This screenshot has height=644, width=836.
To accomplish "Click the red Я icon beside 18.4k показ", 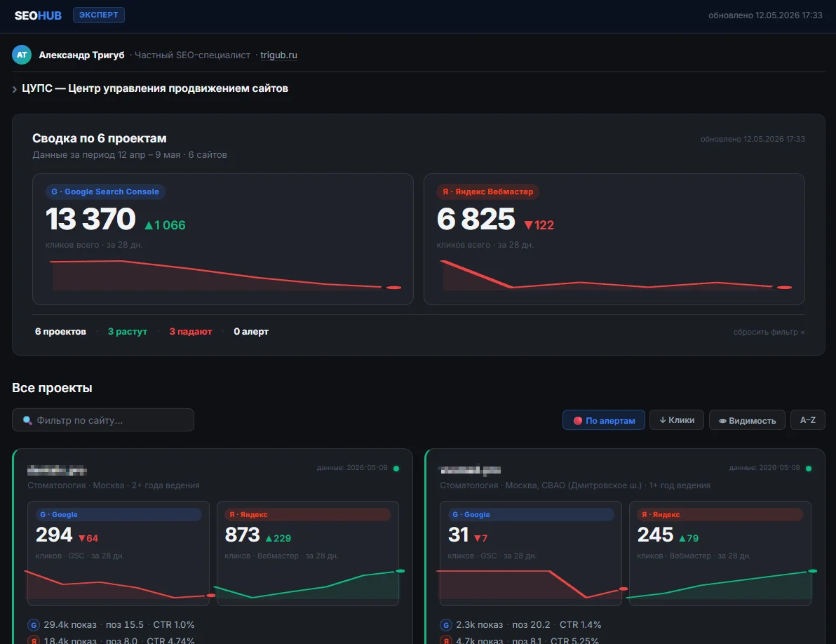I will coord(34,640).
